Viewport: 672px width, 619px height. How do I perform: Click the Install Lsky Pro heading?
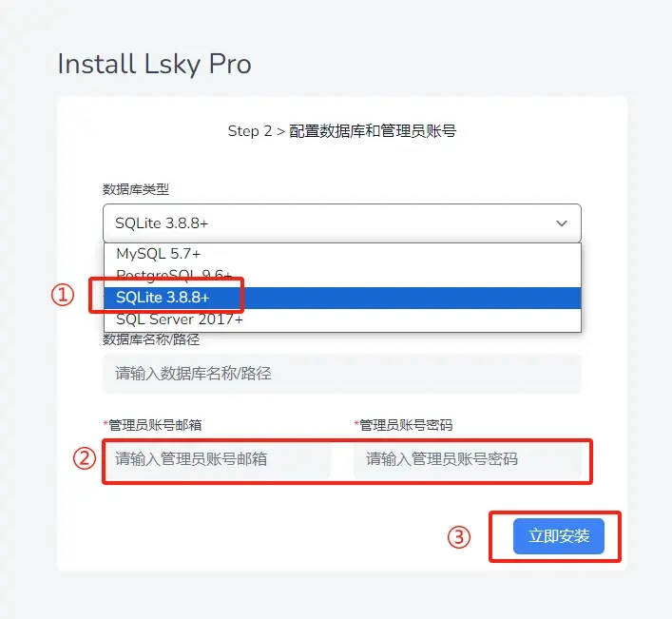154,65
